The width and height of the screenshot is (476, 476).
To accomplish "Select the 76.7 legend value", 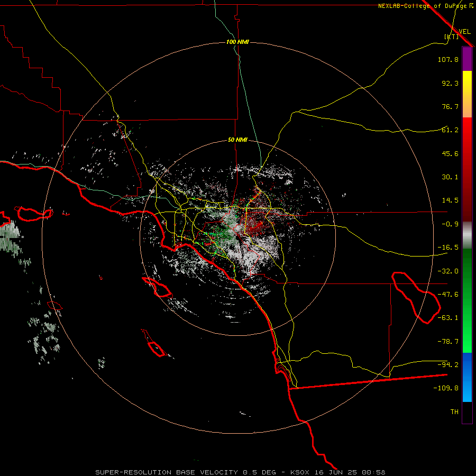I will (450, 106).
